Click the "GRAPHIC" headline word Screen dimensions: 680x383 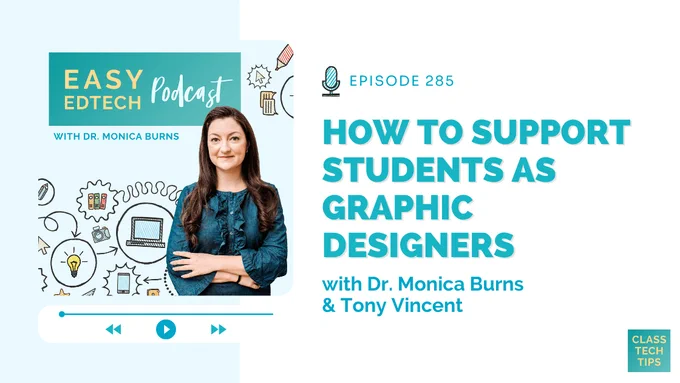(x=398, y=207)
